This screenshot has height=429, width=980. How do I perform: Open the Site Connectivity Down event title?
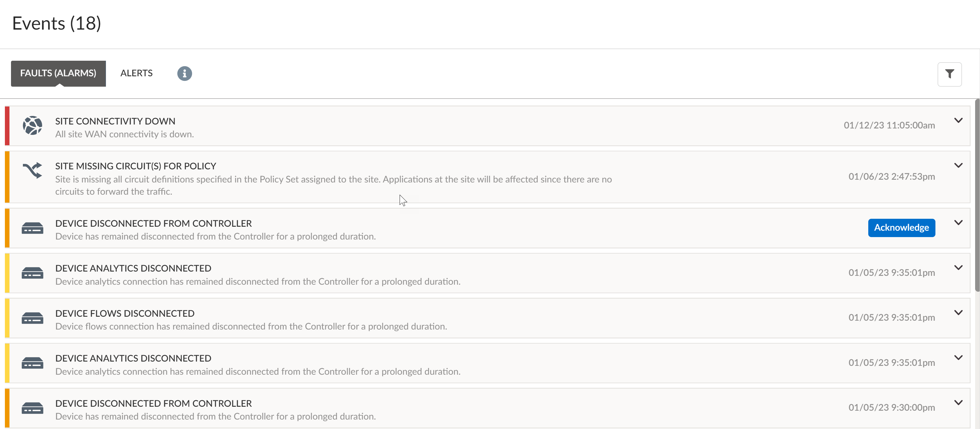coord(115,121)
